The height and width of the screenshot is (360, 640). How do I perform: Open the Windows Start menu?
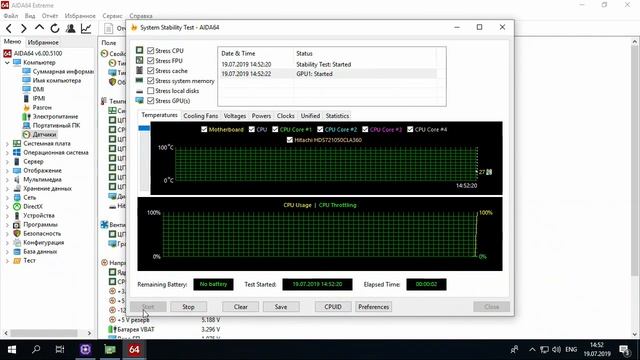[x=12, y=349]
